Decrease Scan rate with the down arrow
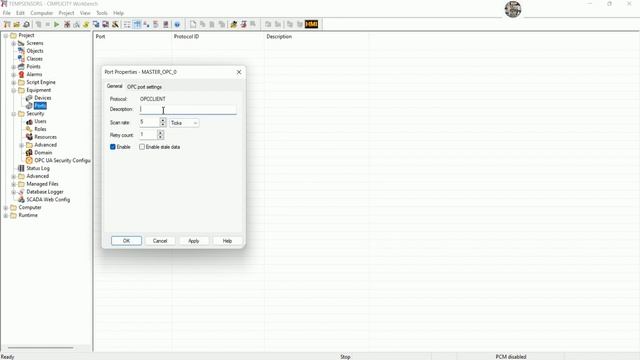Image resolution: width=640 pixels, height=360 pixels. (x=163, y=124)
